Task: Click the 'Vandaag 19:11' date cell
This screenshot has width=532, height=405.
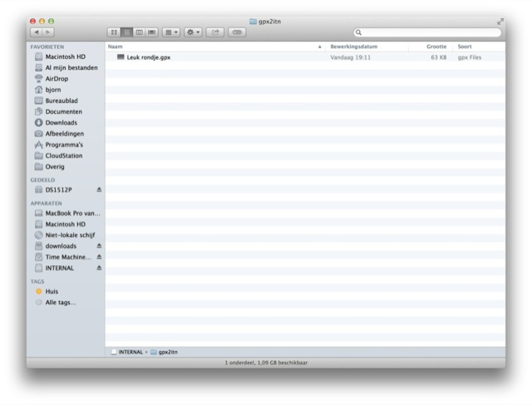Action: pyautogui.click(x=351, y=57)
